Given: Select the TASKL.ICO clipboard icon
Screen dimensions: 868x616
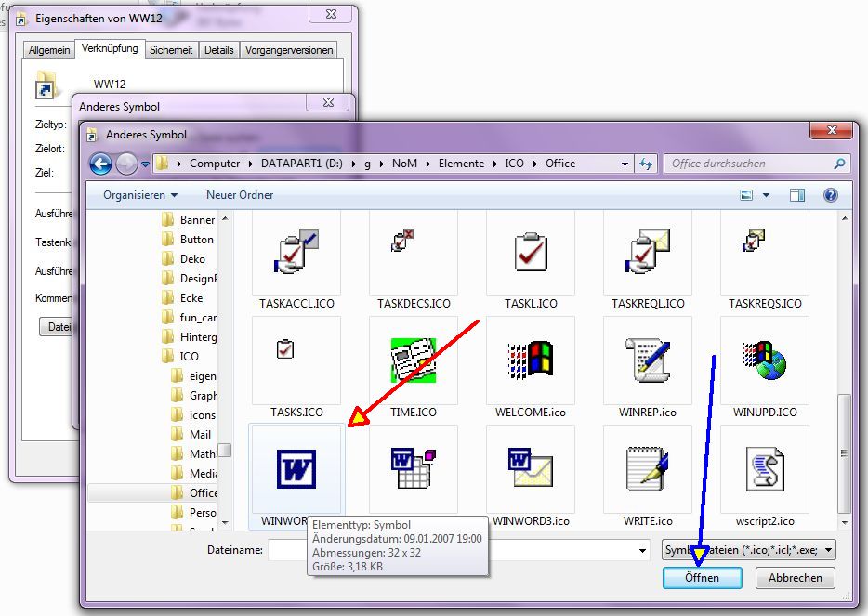Looking at the screenshot, I should [x=531, y=260].
